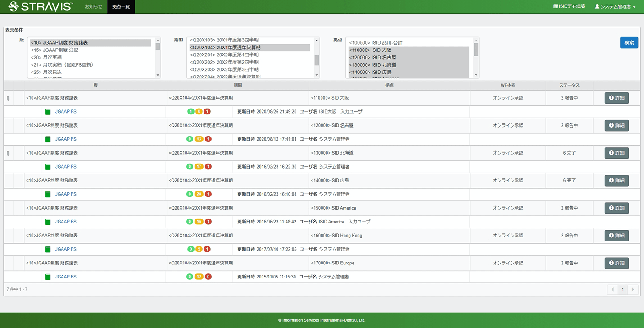Click orange badge 0 in ISID大阪 入力ユーザ row
The height and width of the screenshot is (328, 644).
(x=199, y=112)
